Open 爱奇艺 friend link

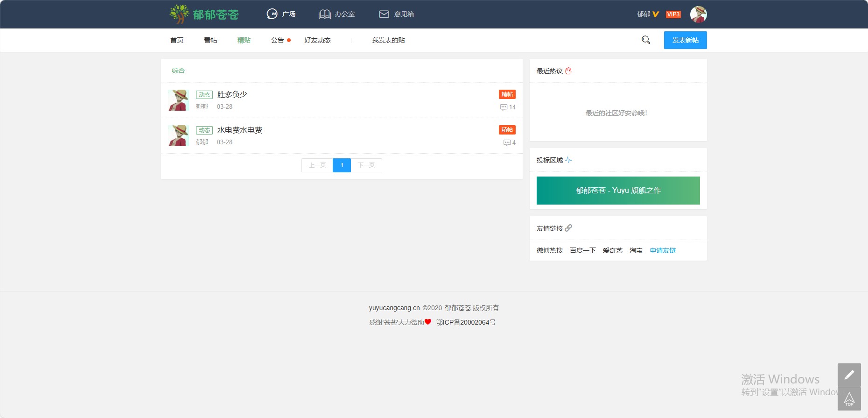point(613,250)
